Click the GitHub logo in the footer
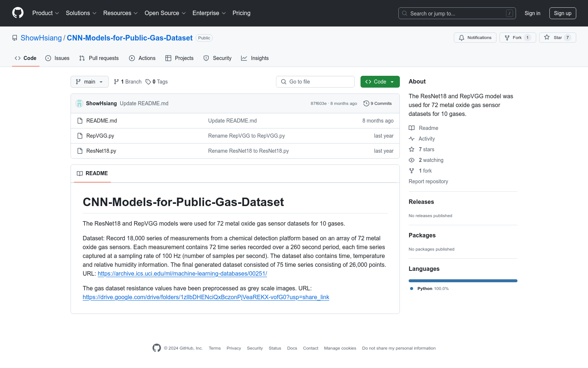 (157, 348)
